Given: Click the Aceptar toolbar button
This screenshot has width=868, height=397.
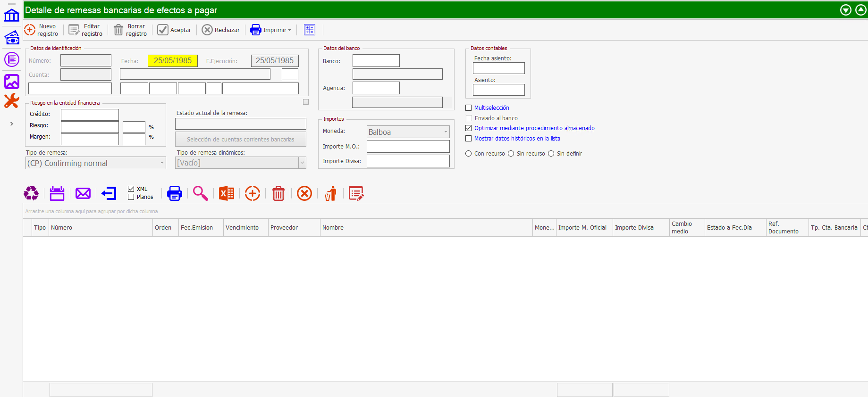Looking at the screenshot, I should pos(175,30).
